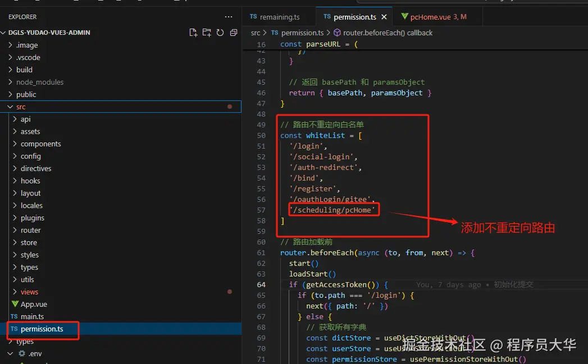Click the TS icon on the remaining.ts tab
588x364 pixels.
[253, 16]
